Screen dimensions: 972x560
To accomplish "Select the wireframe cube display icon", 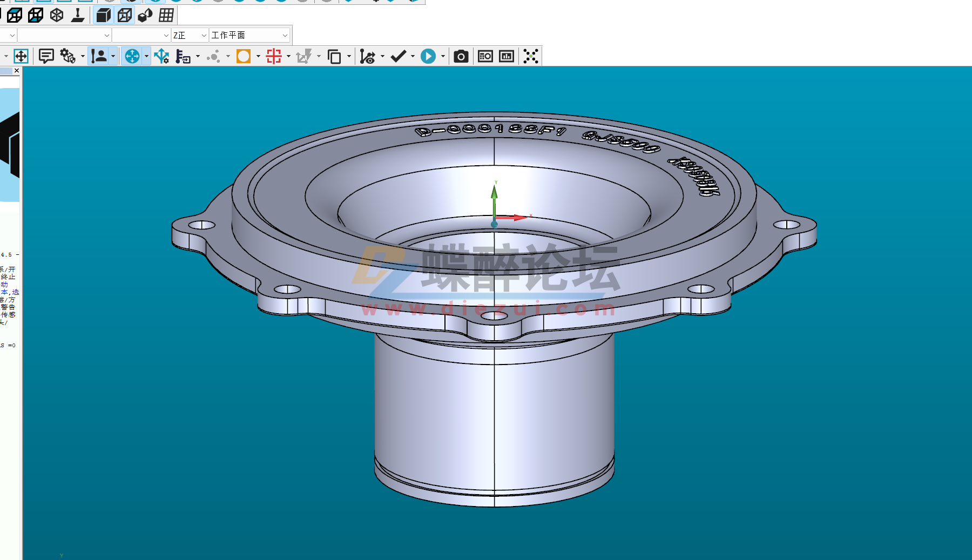I will pos(124,15).
